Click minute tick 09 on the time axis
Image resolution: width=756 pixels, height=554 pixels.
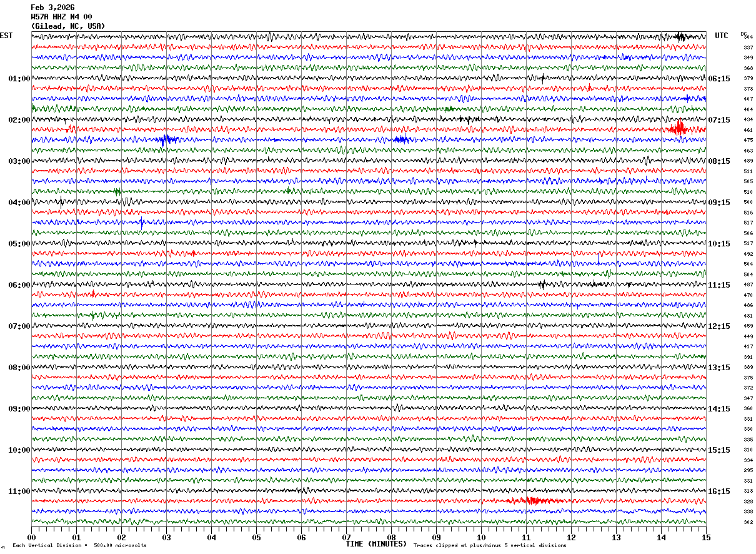[436, 537]
